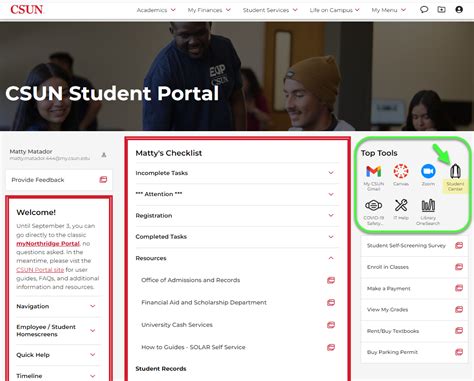Expand Navigation in Welcome panel
Image resolution: width=474 pixels, height=381 pixels.
point(57,306)
